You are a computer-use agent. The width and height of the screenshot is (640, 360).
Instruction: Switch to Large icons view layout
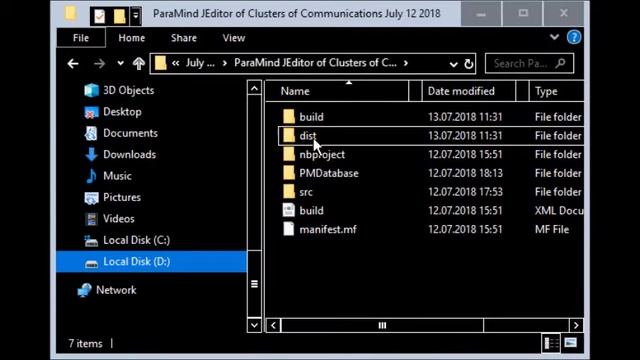click(571, 343)
